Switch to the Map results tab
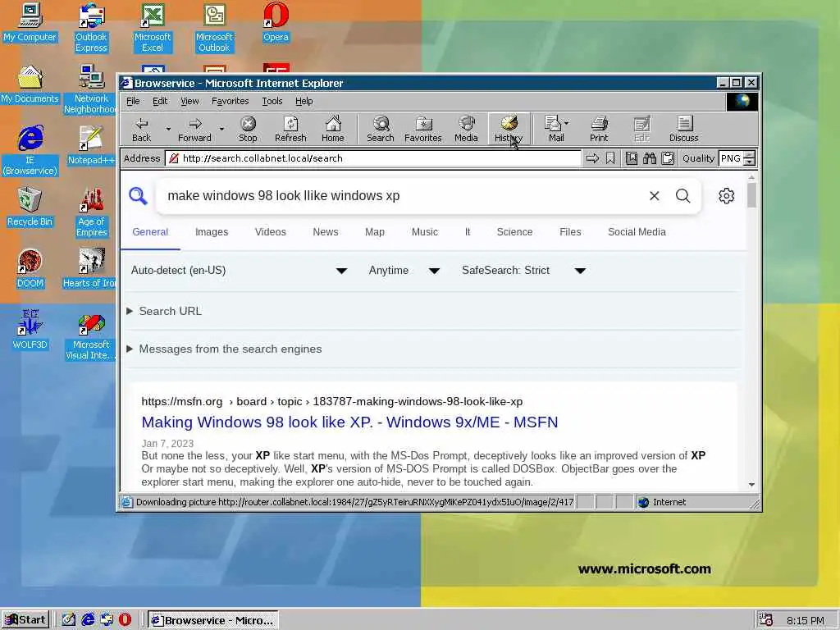840x630 pixels. [x=374, y=232]
